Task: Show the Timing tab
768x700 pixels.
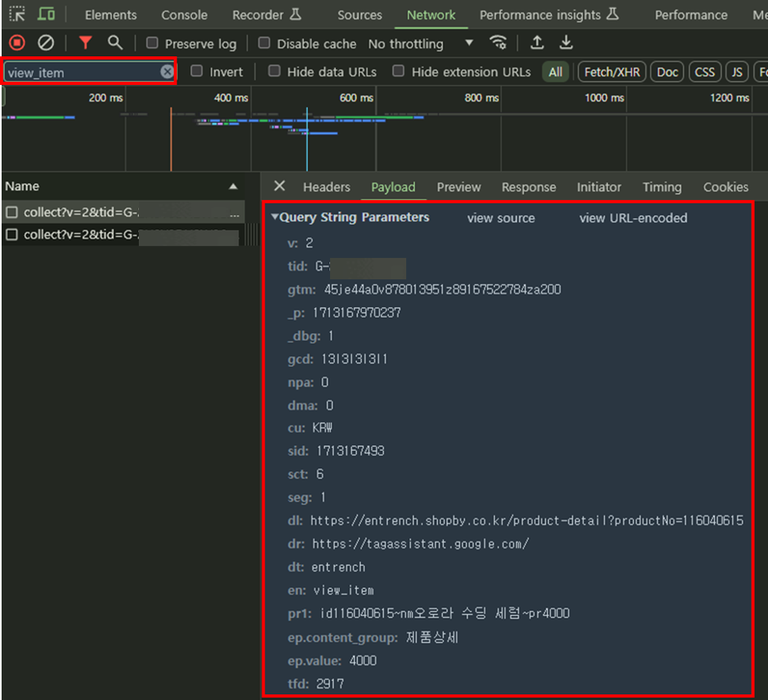Action: click(x=663, y=187)
